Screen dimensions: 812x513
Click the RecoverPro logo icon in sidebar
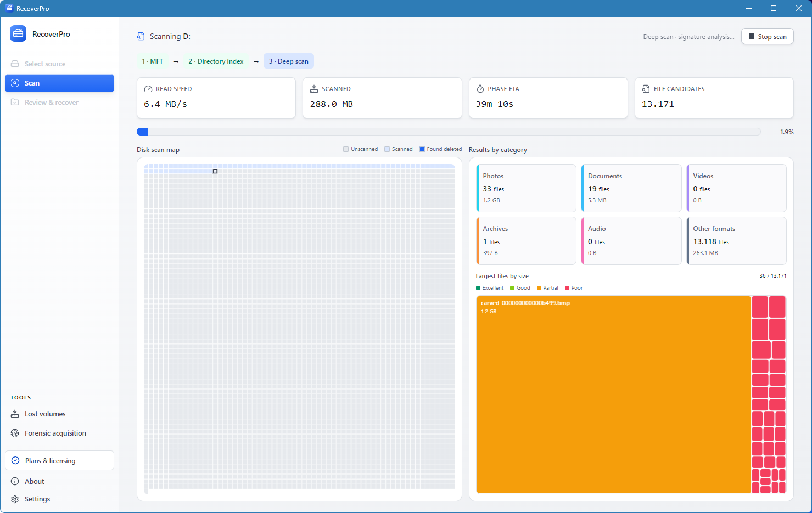[18, 33]
